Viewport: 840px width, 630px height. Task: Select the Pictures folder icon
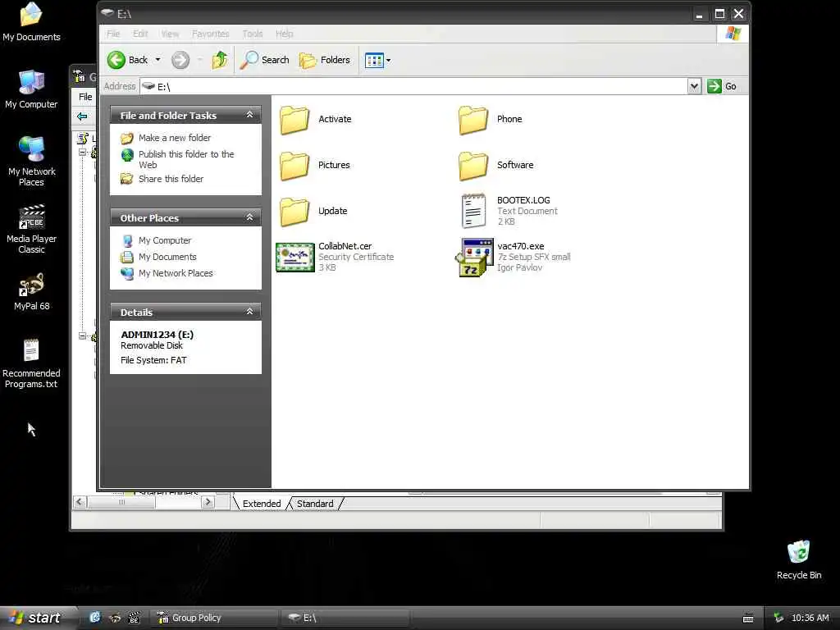[x=294, y=166]
